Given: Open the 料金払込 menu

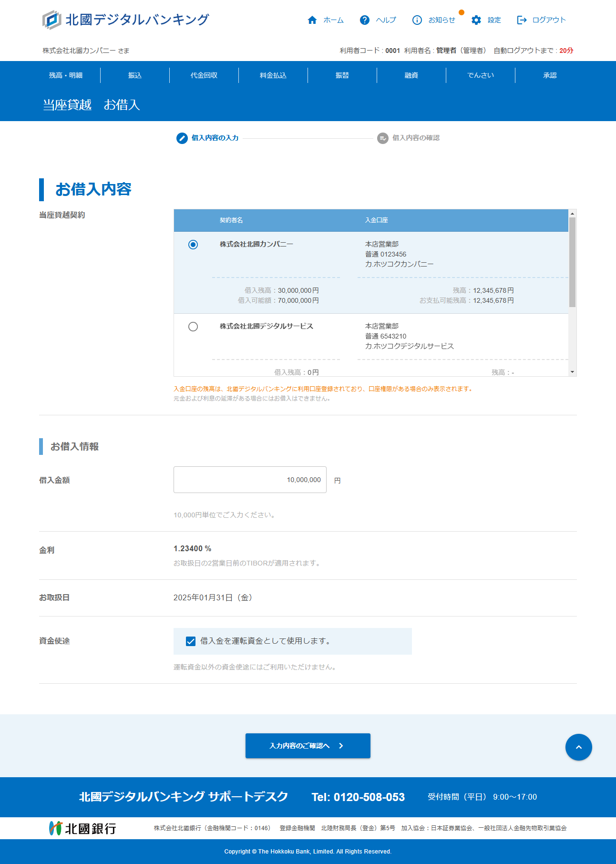Looking at the screenshot, I should point(273,75).
